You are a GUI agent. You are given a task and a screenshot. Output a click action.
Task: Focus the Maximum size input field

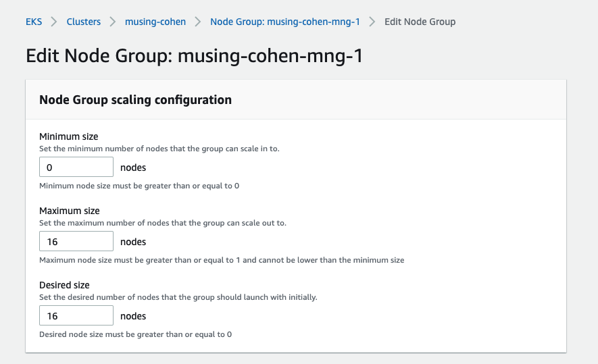(x=76, y=241)
